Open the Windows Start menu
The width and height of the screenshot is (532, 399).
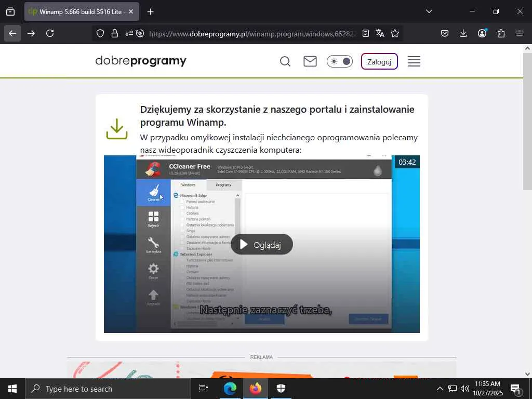click(12, 389)
